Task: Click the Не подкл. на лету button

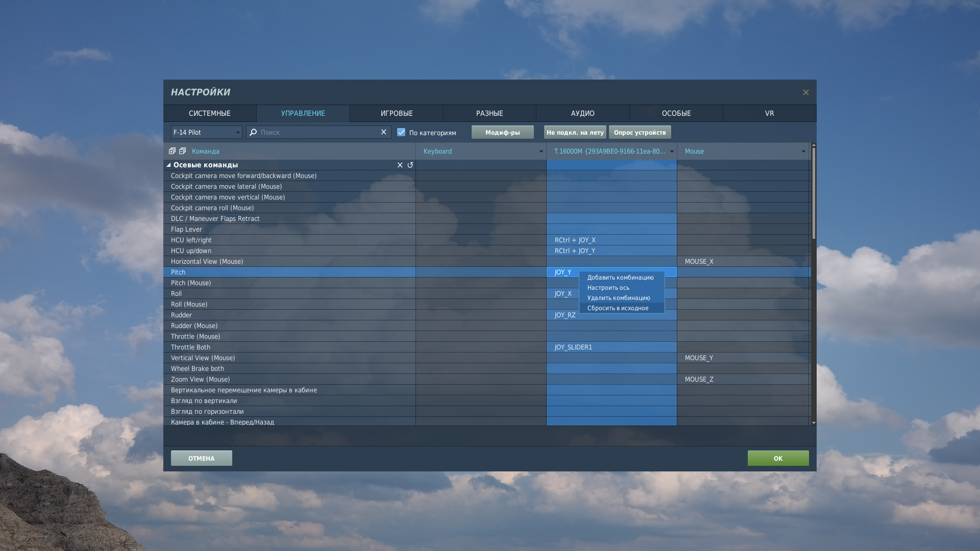Action: pyautogui.click(x=575, y=132)
